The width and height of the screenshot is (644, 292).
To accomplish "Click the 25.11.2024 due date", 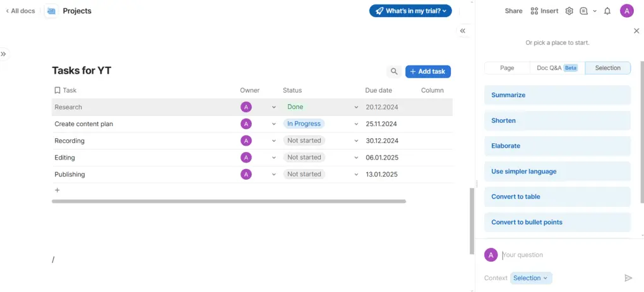I will (381, 124).
